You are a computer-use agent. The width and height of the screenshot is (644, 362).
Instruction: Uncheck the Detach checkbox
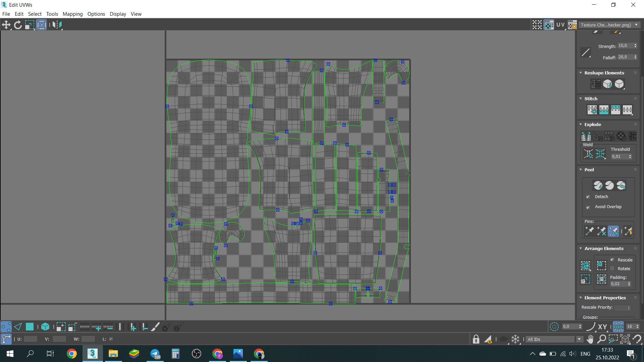click(x=588, y=197)
